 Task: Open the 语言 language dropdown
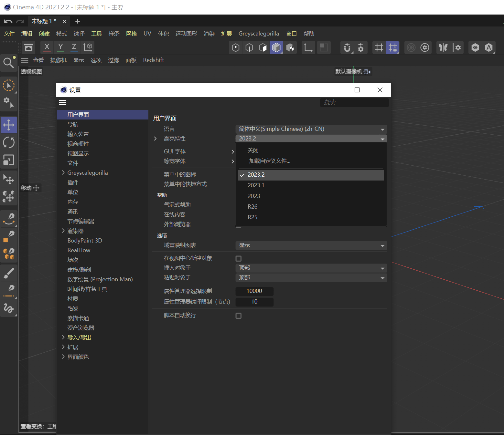point(311,129)
